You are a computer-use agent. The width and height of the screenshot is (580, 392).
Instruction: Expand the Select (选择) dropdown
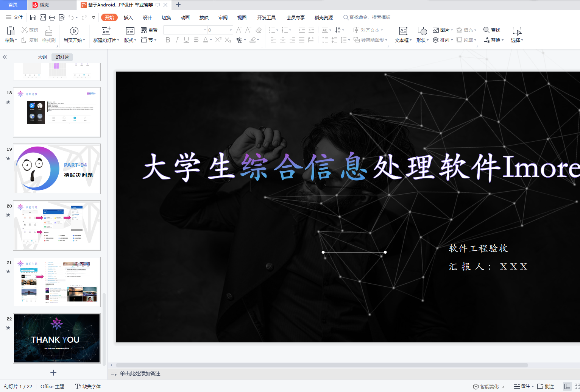pyautogui.click(x=517, y=40)
